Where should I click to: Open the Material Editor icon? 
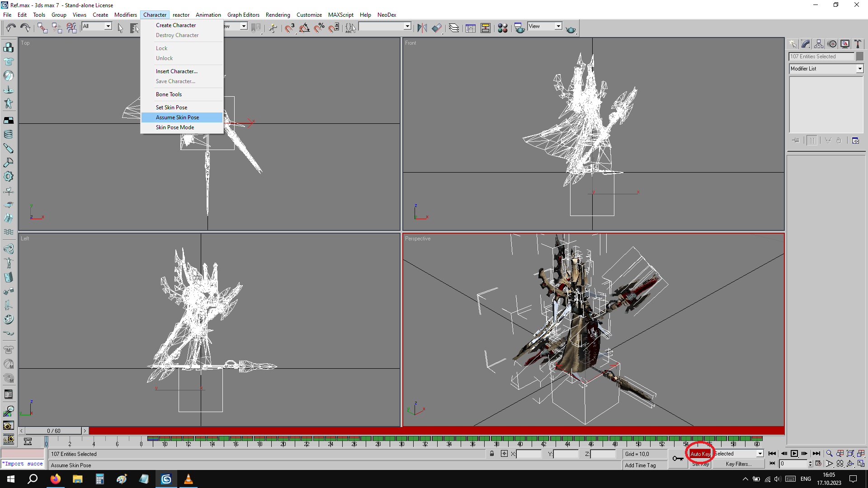tap(502, 28)
